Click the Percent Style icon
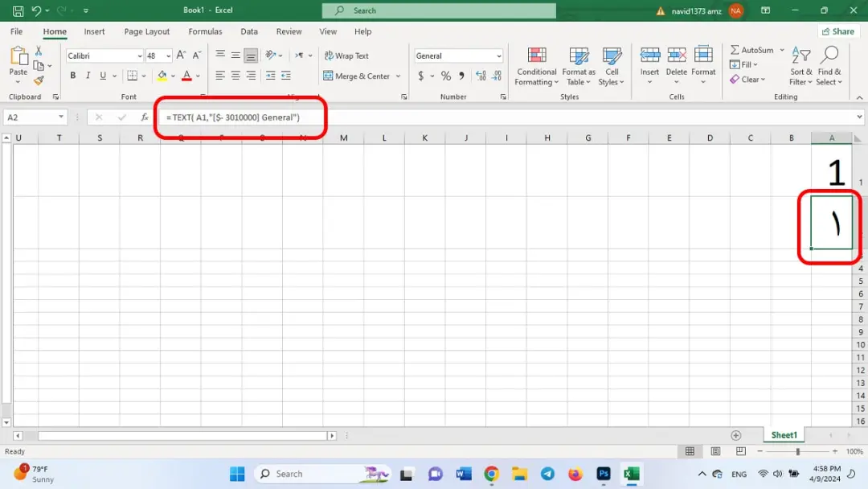Image resolution: width=868 pixels, height=489 pixels. pos(445,76)
